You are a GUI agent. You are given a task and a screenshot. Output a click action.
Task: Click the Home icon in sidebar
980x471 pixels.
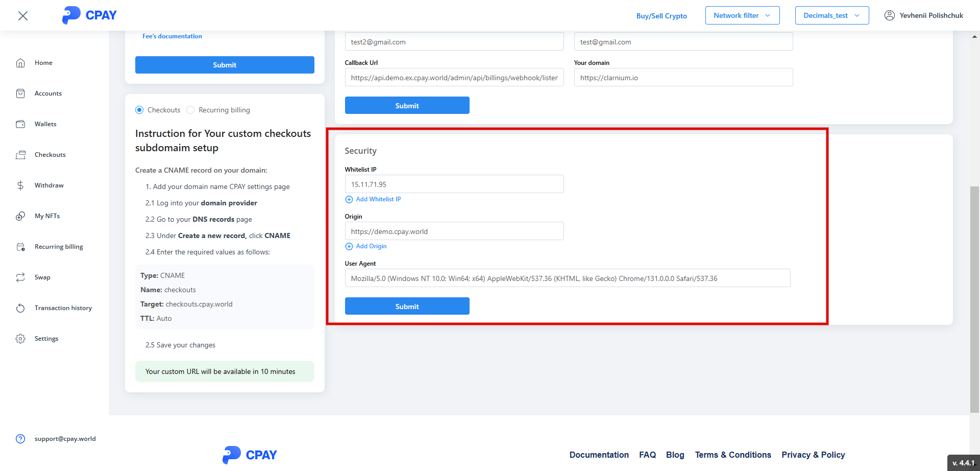point(20,63)
